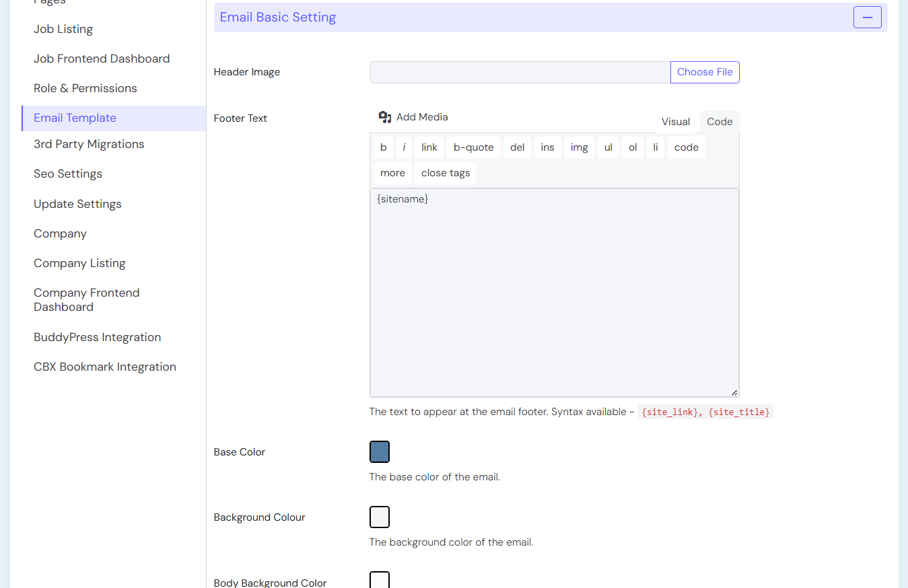Open Role & Permissions settings
The image size is (908, 588).
pos(85,88)
